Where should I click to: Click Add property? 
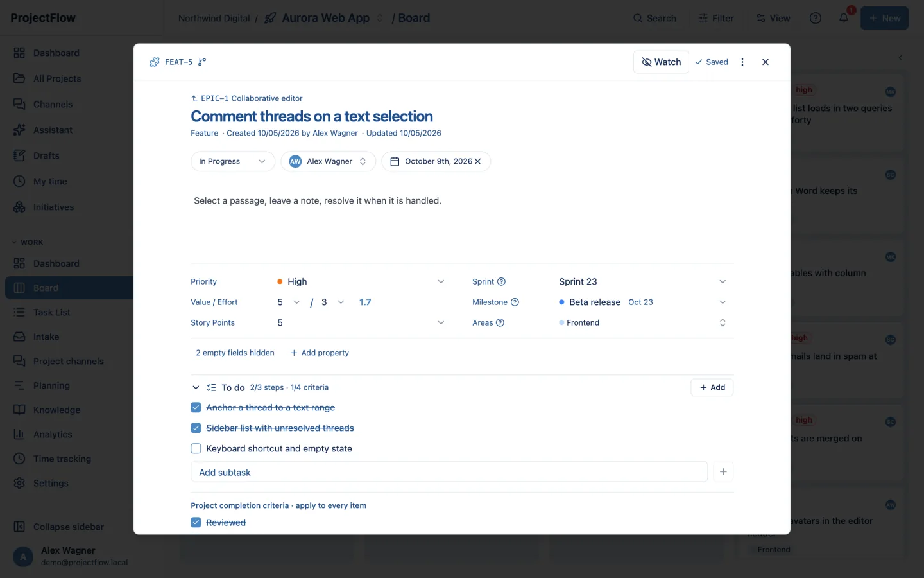click(x=320, y=353)
